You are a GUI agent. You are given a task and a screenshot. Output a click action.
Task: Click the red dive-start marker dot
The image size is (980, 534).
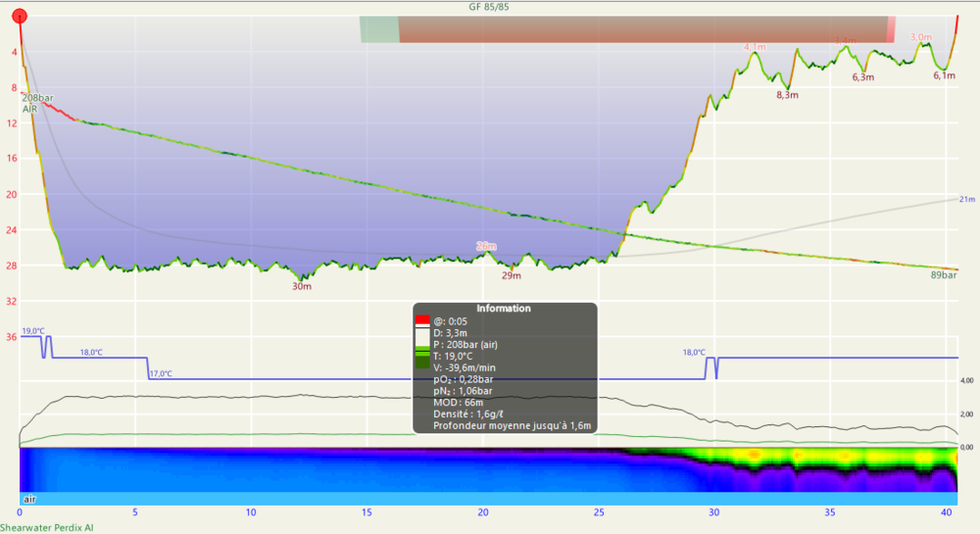pos(20,17)
